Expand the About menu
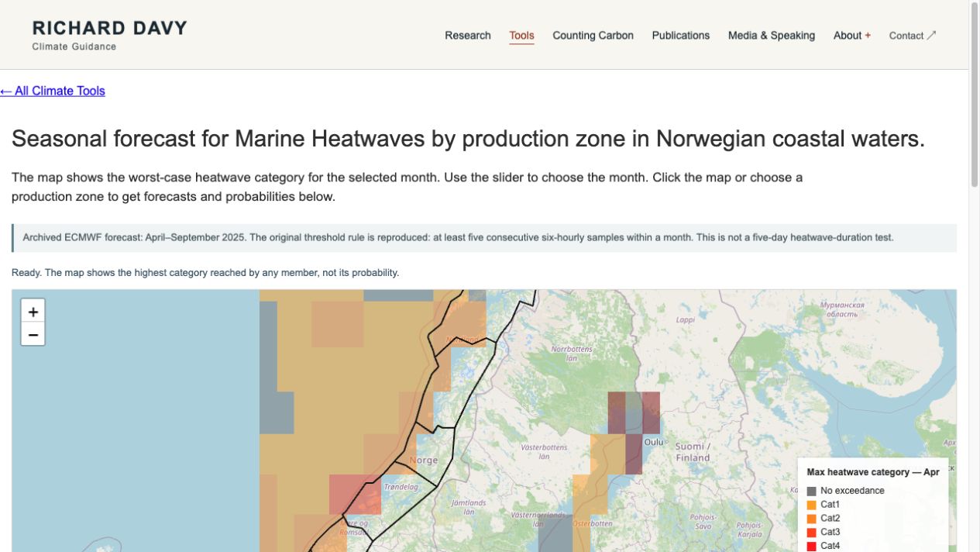 point(852,36)
